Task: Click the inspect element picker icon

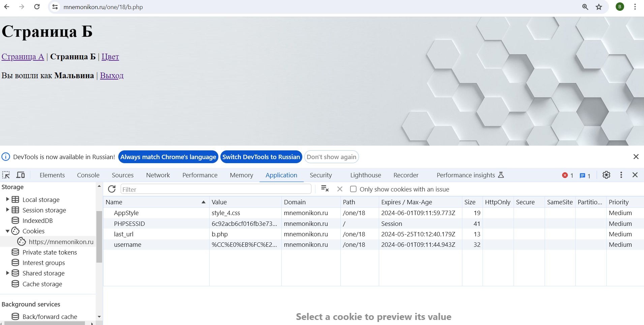Action: 6,175
